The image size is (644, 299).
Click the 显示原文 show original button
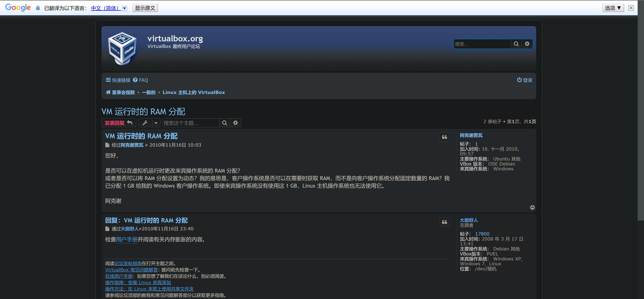pos(145,8)
